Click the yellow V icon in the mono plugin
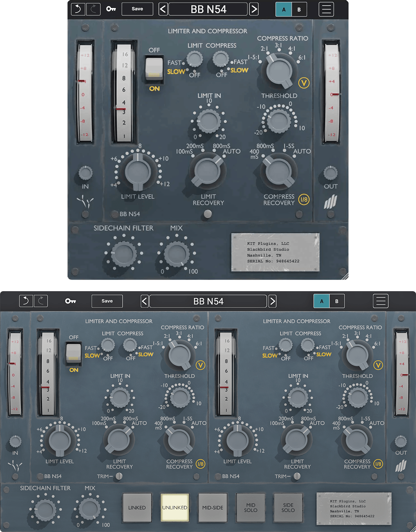416x532 pixels. (x=304, y=83)
